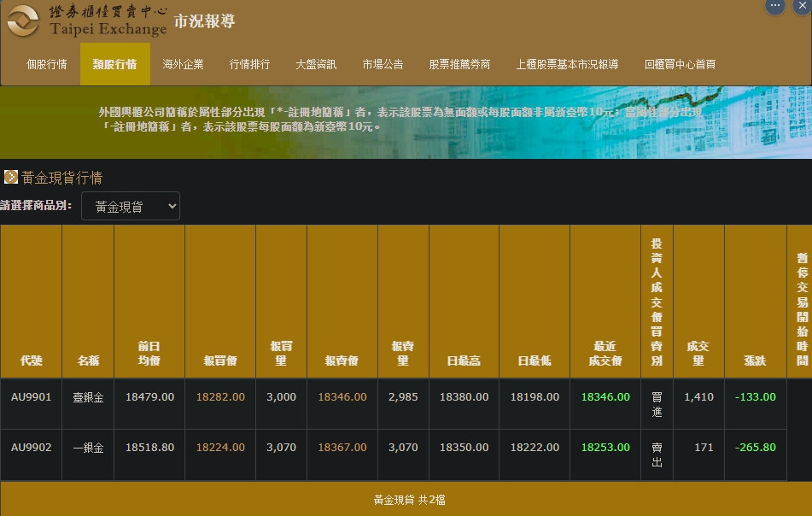Click 股票推薦券商 in navigation
812x516 pixels.
point(459,64)
